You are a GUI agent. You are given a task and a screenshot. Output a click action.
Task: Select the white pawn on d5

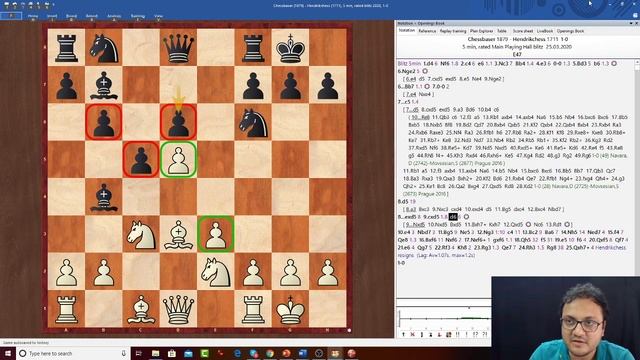coord(178,160)
